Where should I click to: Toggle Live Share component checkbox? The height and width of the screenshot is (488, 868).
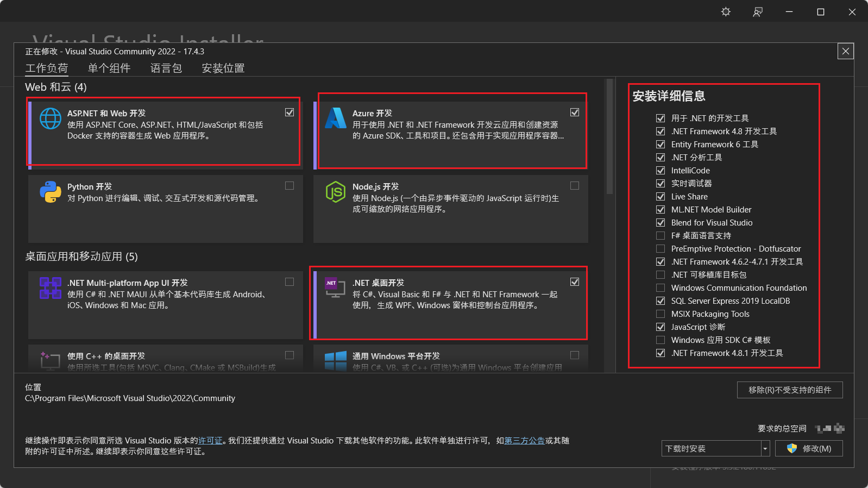661,196
